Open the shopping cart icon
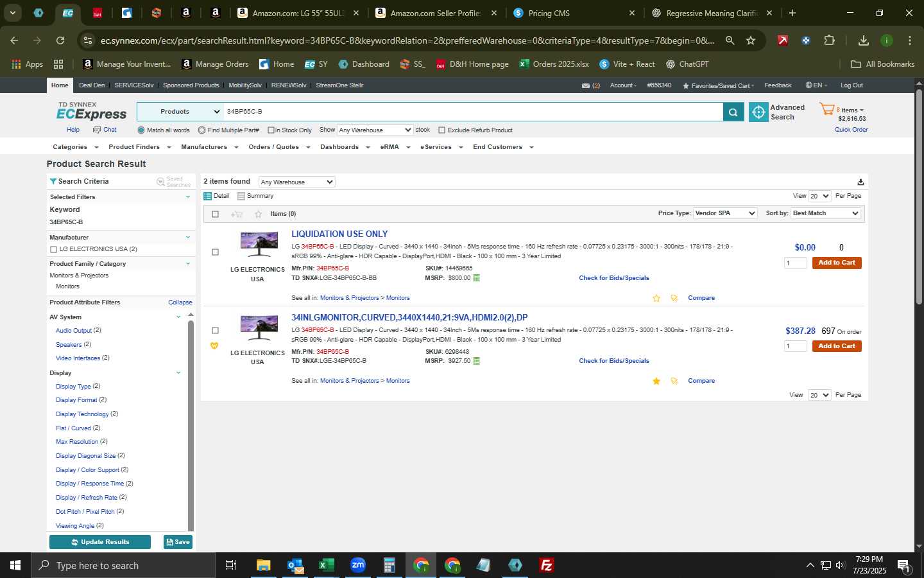 [x=826, y=110]
